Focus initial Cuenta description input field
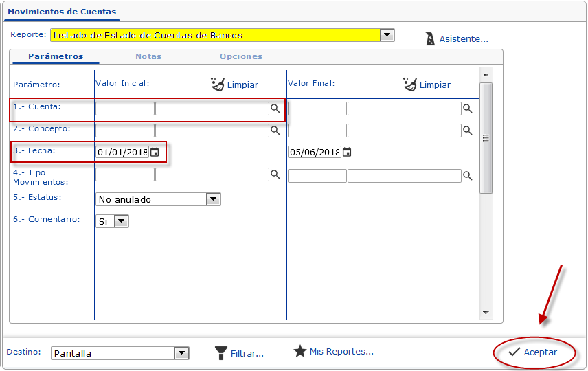This screenshot has width=588, height=371. (x=212, y=109)
